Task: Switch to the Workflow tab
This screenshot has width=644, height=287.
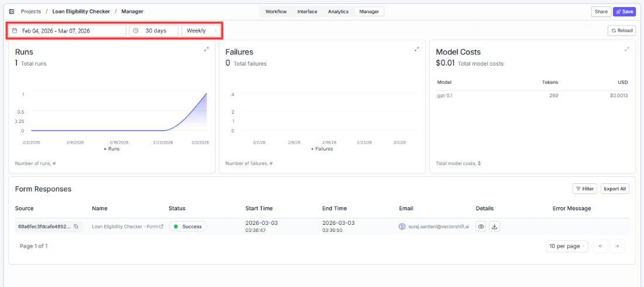Action: pos(276,12)
